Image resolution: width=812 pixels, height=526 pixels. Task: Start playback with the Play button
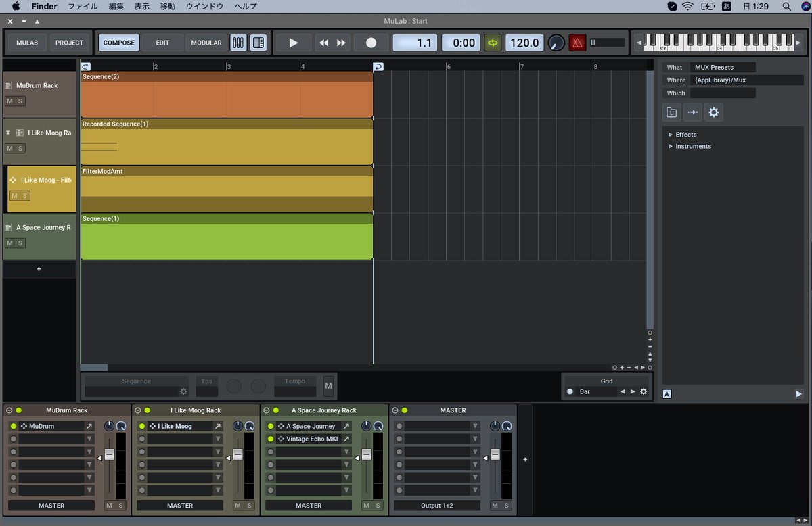click(x=294, y=43)
